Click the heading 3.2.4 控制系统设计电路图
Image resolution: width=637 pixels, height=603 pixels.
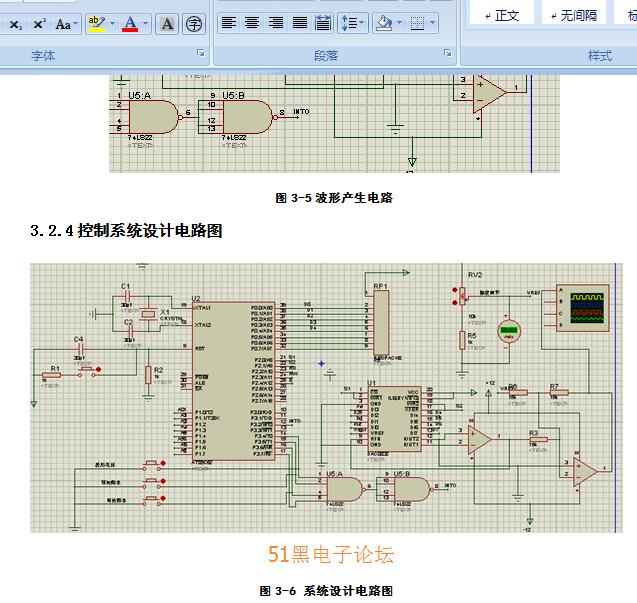click(x=126, y=231)
